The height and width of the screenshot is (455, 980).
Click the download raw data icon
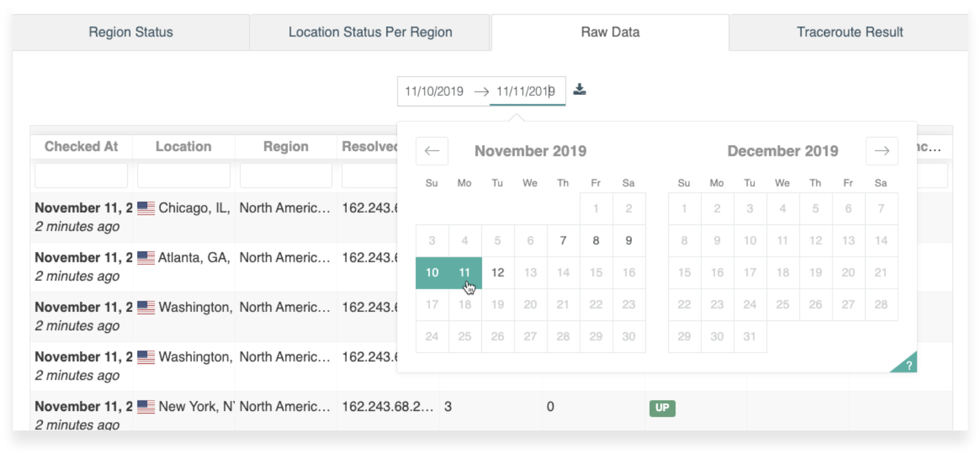click(579, 90)
